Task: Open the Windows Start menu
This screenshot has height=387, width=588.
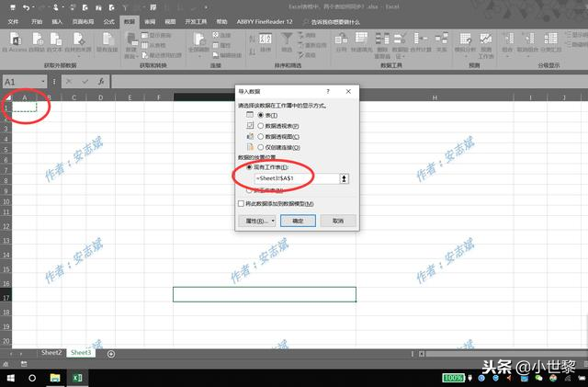Action: click(x=11, y=378)
